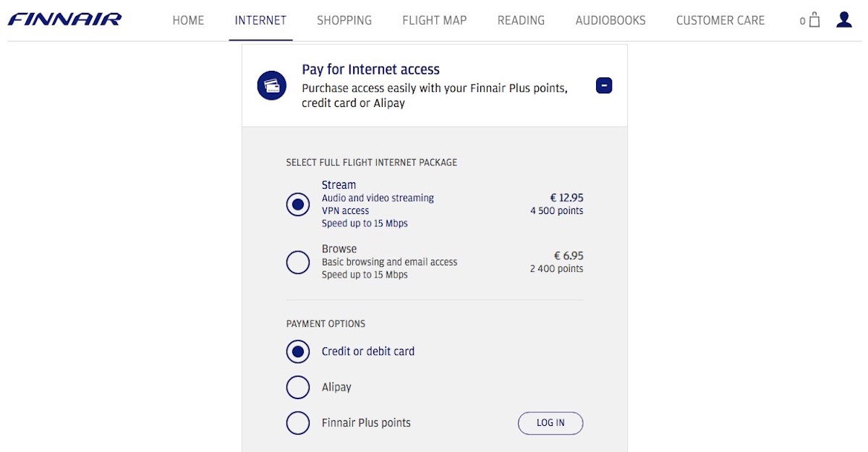868x452 pixels.
Task: Collapse the Pay for Internet access section
Action: tap(604, 86)
